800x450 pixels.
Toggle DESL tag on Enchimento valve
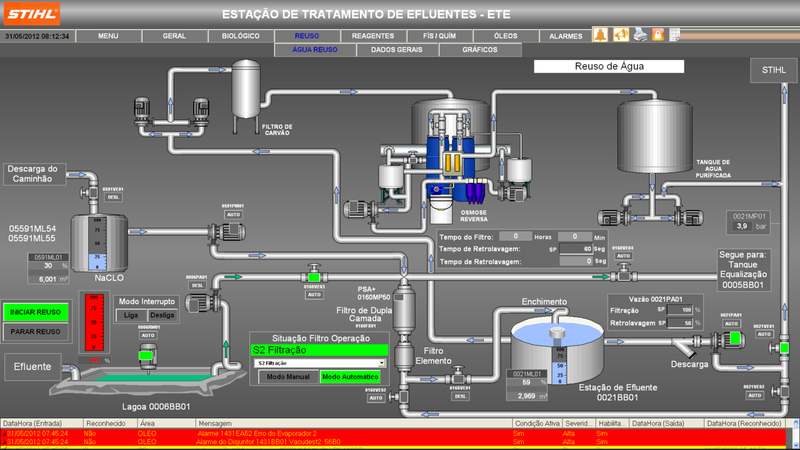(460, 396)
